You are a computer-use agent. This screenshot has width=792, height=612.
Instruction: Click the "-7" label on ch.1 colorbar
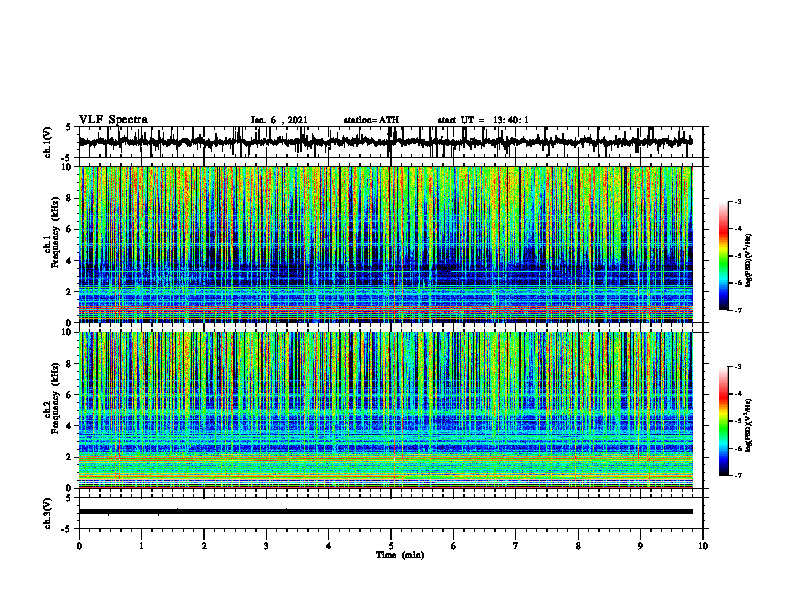738,310
